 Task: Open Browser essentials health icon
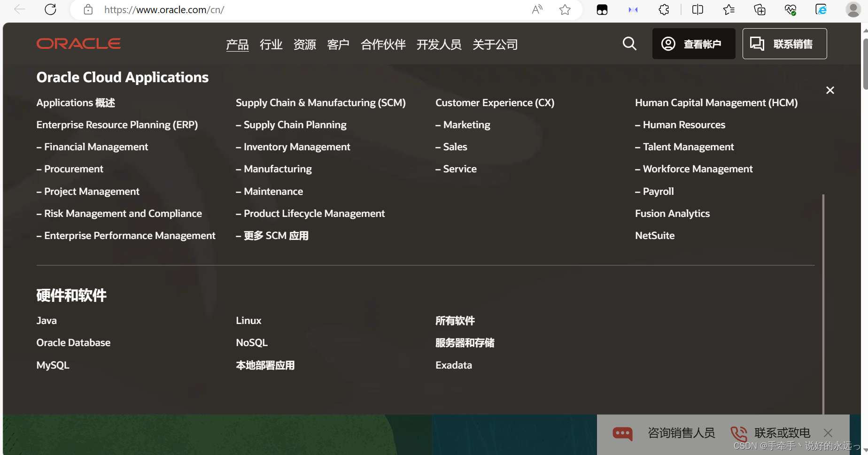click(x=790, y=9)
